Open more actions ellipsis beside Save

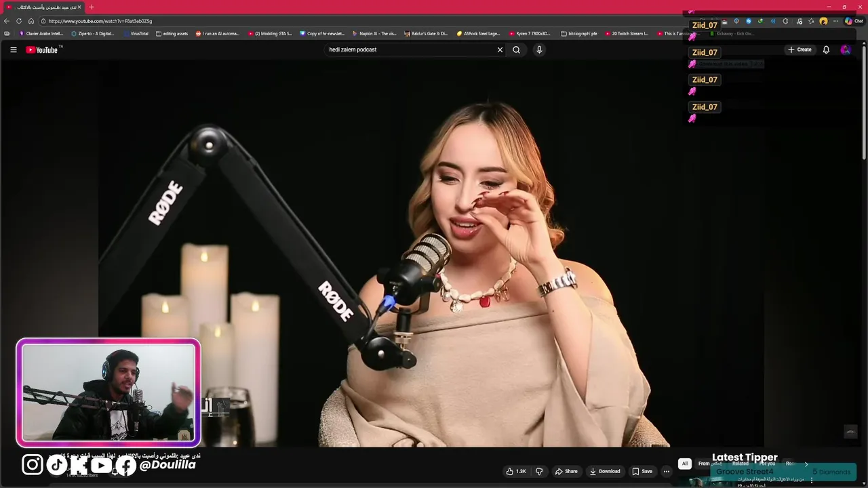coord(667,471)
